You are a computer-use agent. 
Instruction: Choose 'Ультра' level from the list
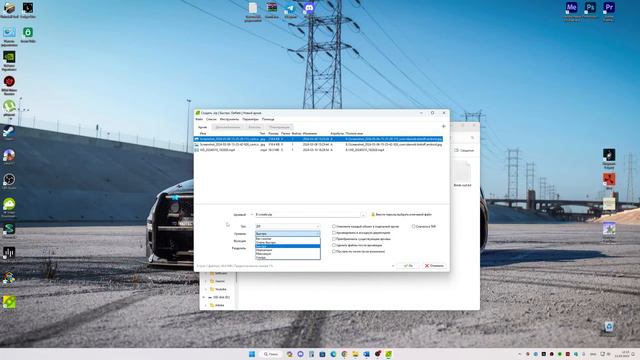coord(287,258)
